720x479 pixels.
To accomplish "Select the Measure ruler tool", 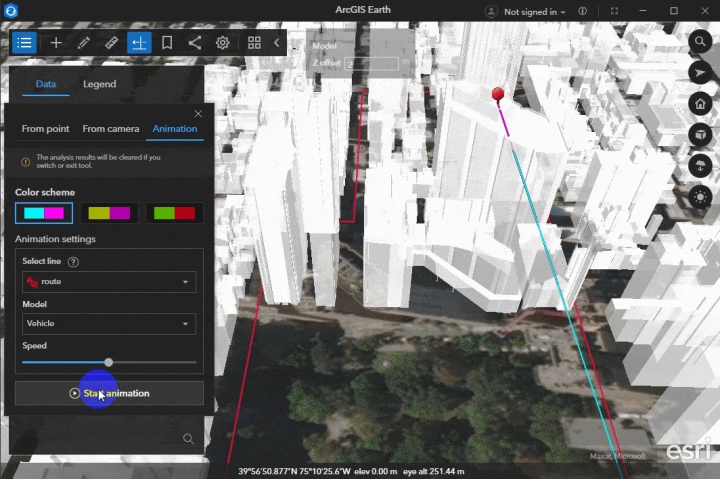I will 112,43.
